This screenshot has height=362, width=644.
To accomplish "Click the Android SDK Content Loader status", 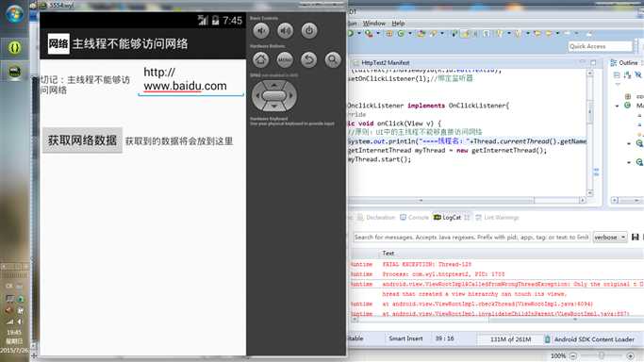I will point(594,339).
